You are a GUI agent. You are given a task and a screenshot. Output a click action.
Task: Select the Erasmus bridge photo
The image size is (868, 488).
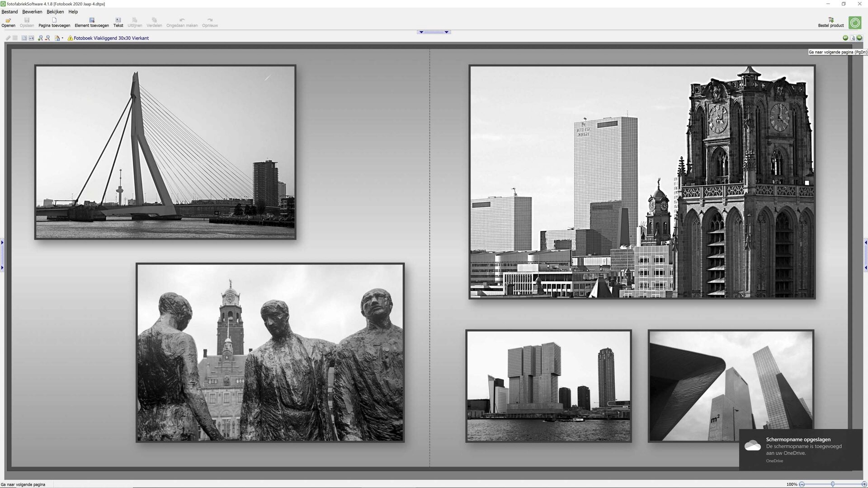click(165, 152)
